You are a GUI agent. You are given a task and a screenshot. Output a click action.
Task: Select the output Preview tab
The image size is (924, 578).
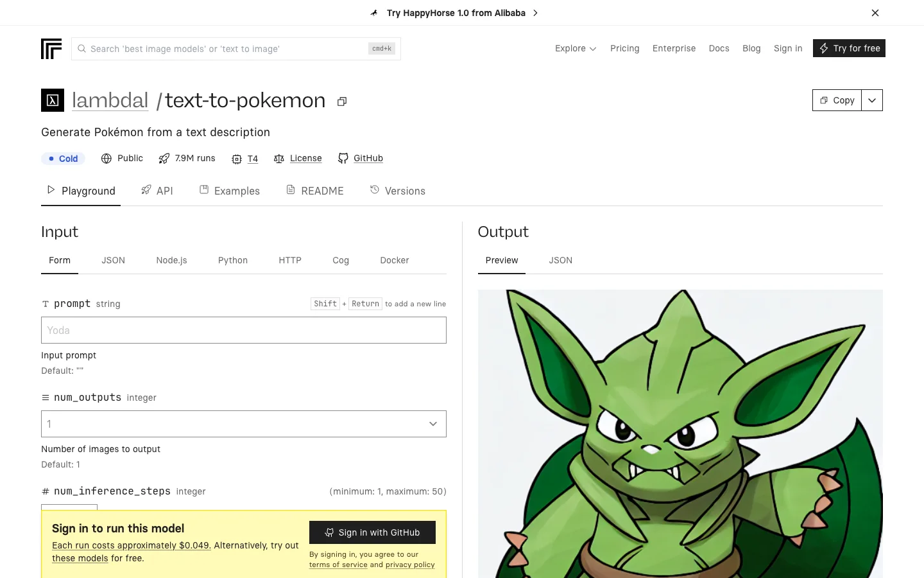click(502, 260)
